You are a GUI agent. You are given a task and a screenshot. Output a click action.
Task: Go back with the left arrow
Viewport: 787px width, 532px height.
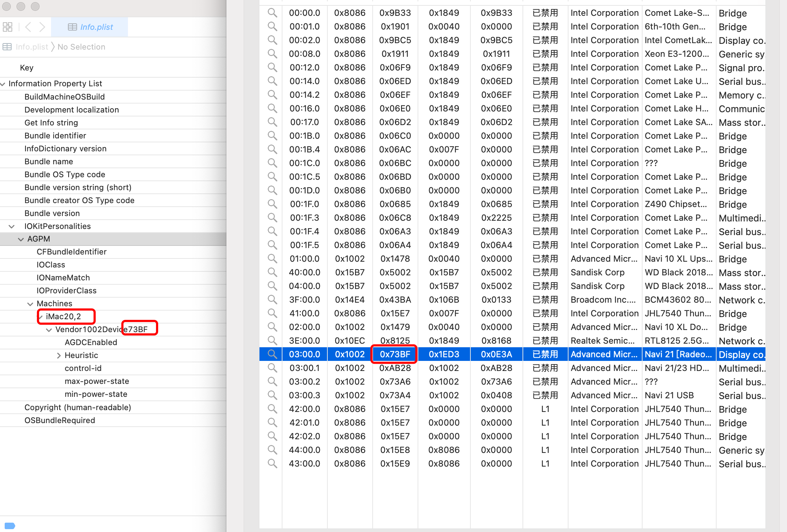click(x=28, y=27)
